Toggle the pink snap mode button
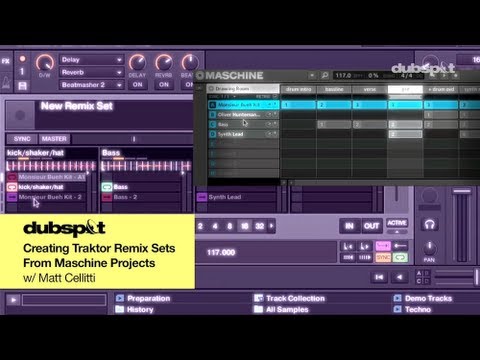This screenshot has height=360, width=480. pyautogui.click(x=383, y=246)
